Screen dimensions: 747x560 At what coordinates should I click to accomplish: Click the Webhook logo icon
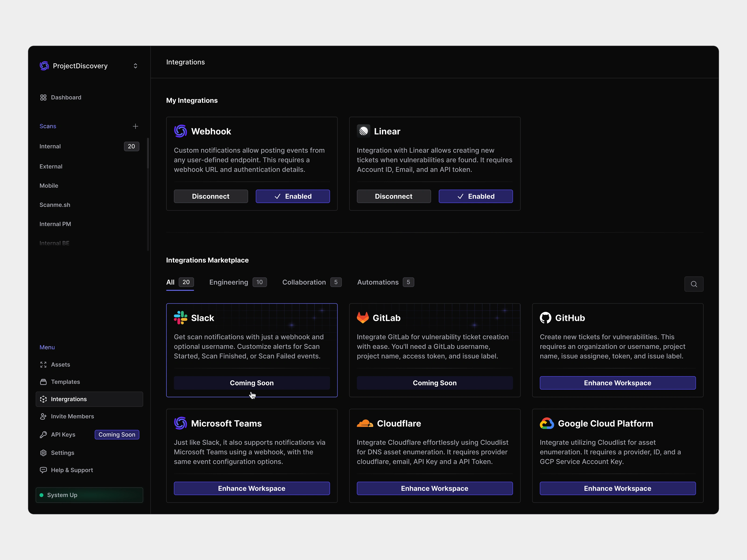coord(180,131)
